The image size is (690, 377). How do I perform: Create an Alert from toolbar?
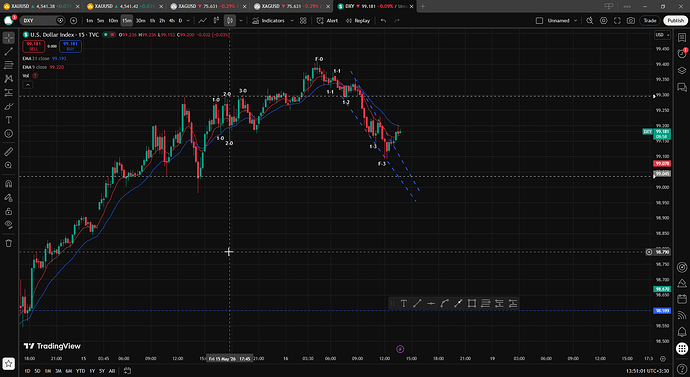tap(327, 21)
